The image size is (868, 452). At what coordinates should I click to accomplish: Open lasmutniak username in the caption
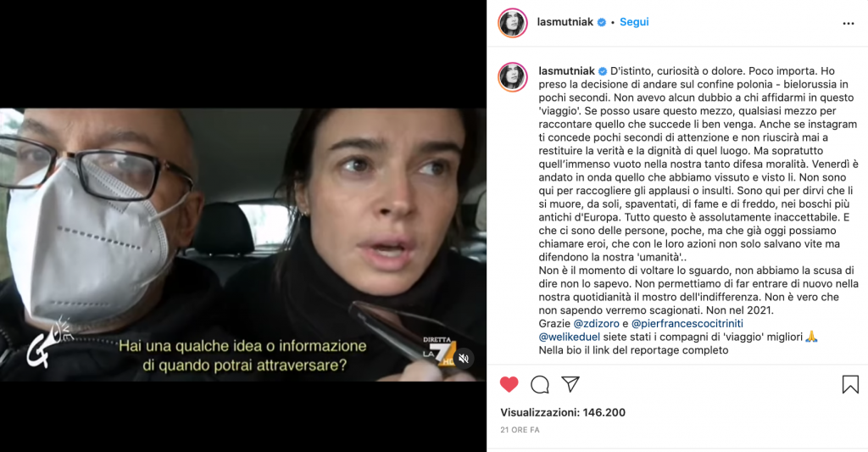567,71
